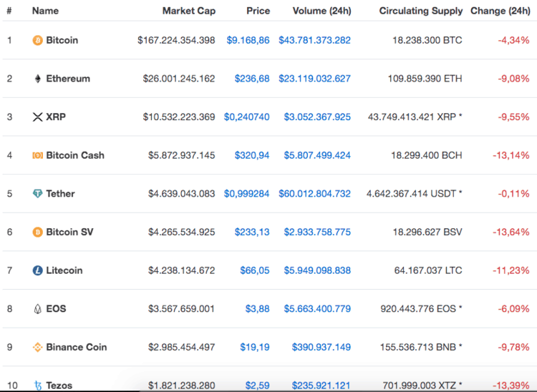Sort by Volume (24h) header

click(321, 11)
